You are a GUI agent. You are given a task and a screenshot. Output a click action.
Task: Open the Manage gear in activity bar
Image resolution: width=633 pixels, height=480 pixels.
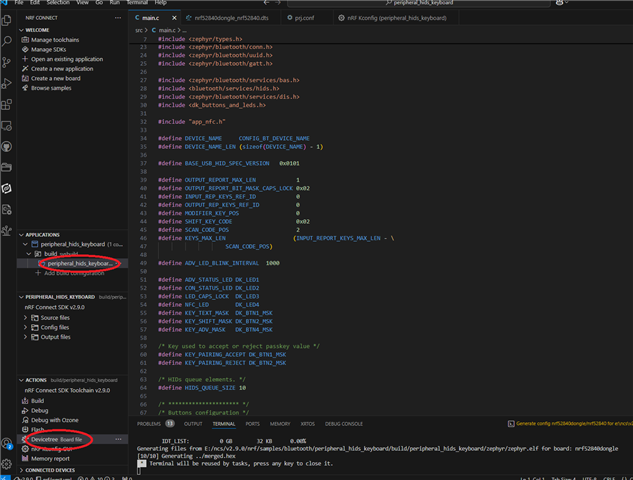(x=6, y=464)
